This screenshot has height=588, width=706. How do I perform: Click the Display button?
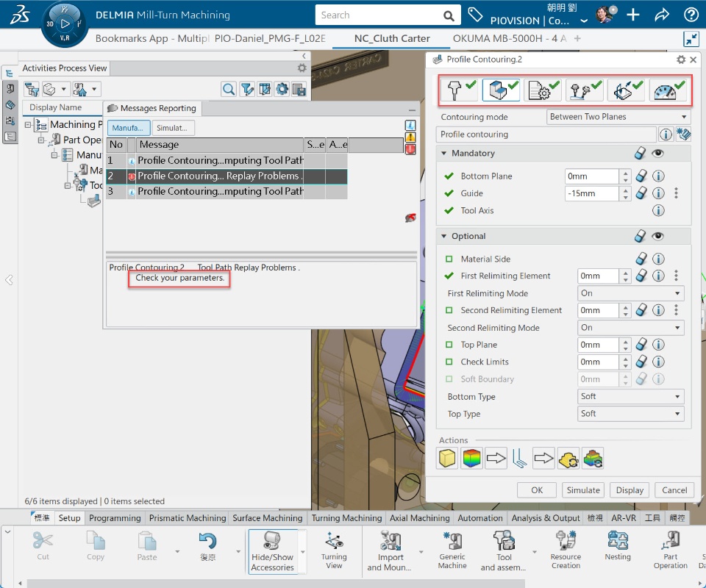pyautogui.click(x=630, y=490)
